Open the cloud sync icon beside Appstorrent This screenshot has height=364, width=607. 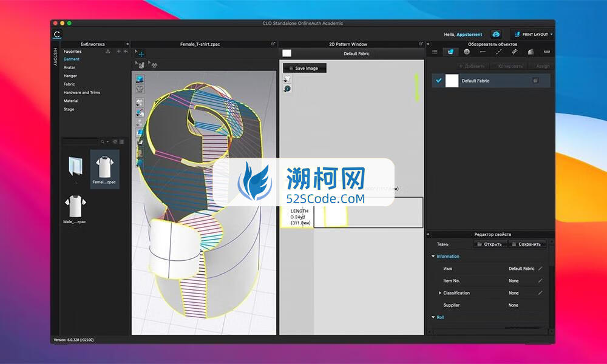[x=496, y=35]
